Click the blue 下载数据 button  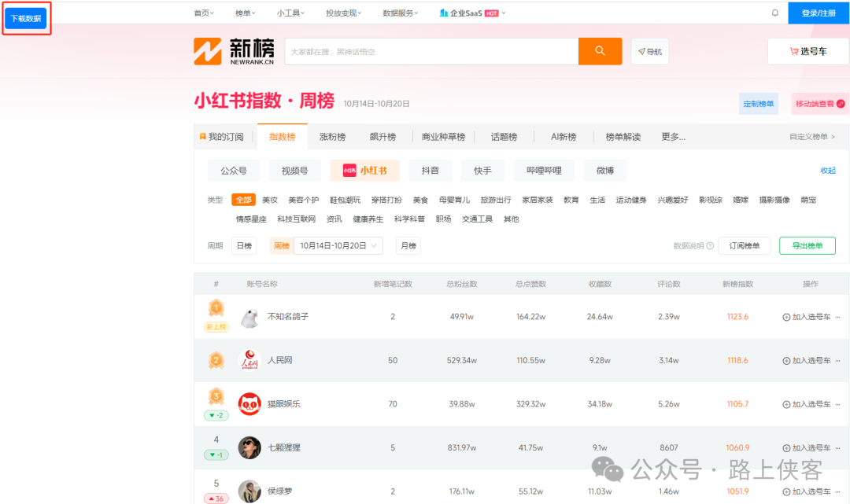pos(26,18)
